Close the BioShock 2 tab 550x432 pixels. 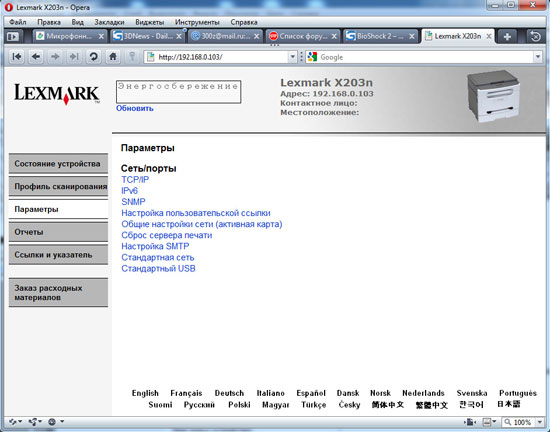412,36
